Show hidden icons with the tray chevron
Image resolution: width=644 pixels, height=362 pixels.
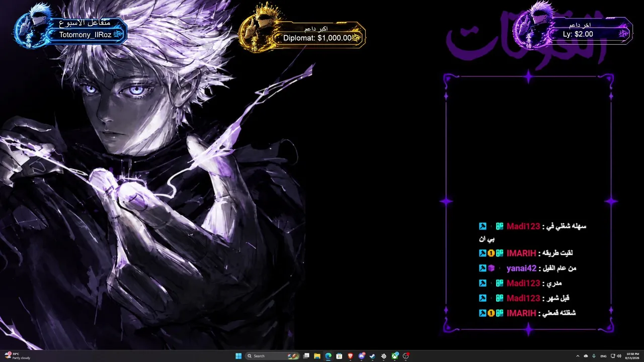pos(578,356)
